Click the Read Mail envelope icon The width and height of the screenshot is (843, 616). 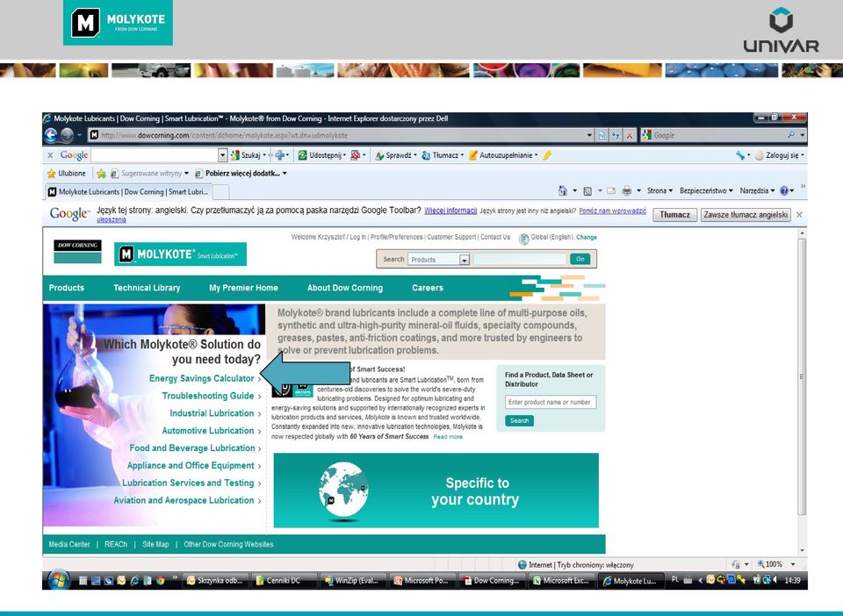point(611,190)
